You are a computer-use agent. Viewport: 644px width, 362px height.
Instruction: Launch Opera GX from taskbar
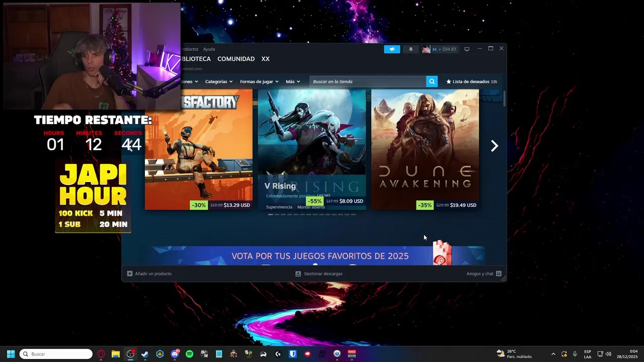101,354
